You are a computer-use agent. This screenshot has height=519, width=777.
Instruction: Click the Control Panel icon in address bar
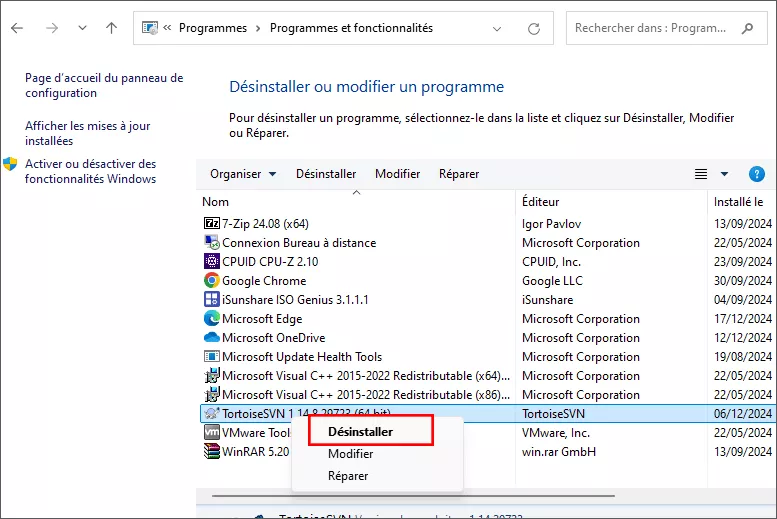[150, 28]
